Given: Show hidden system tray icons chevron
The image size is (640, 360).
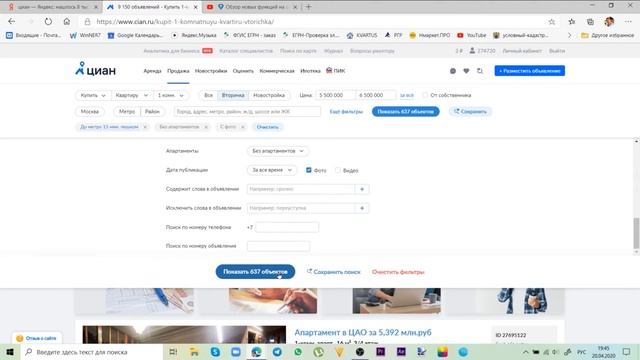Looking at the screenshot, I should click(525, 352).
